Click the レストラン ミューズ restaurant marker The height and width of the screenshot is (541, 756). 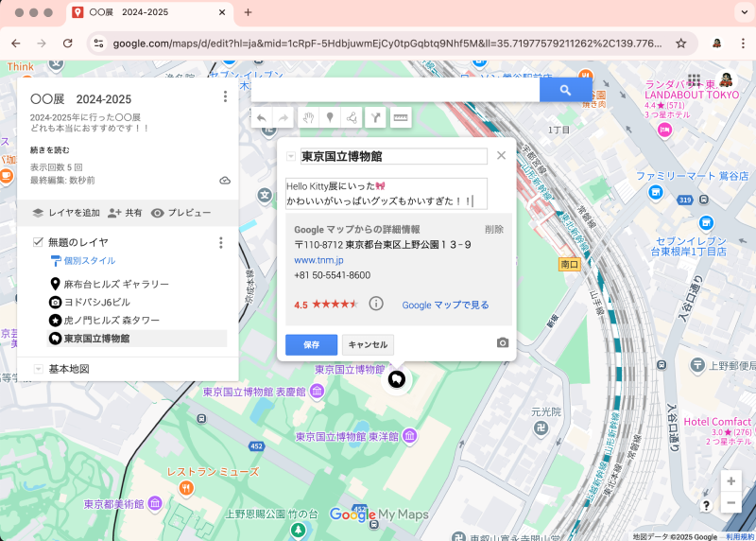click(186, 488)
